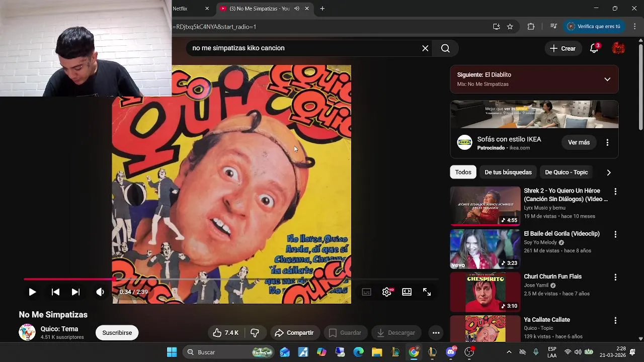
Task: Open the Copilot icon in the taskbar
Action: coord(321,352)
